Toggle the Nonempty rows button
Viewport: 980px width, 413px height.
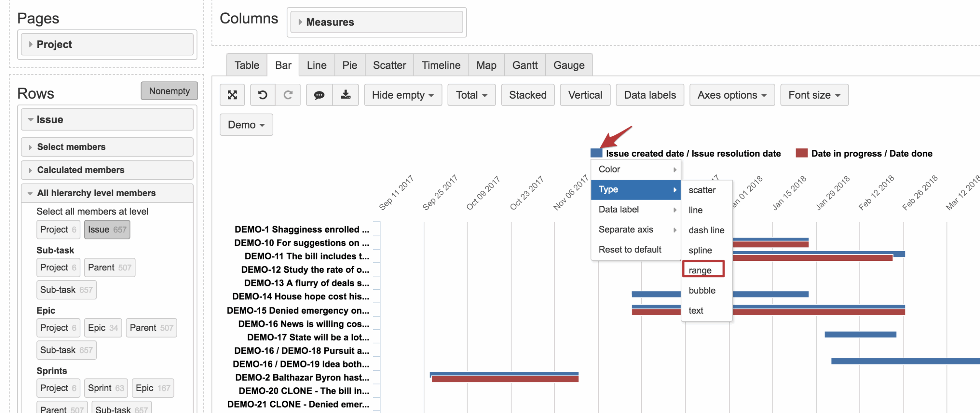pos(169,91)
